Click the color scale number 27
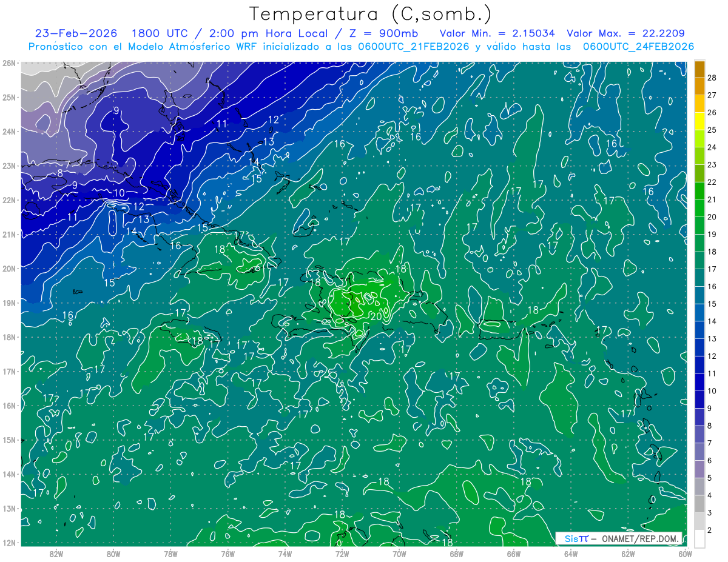728x562 pixels. [x=712, y=95]
